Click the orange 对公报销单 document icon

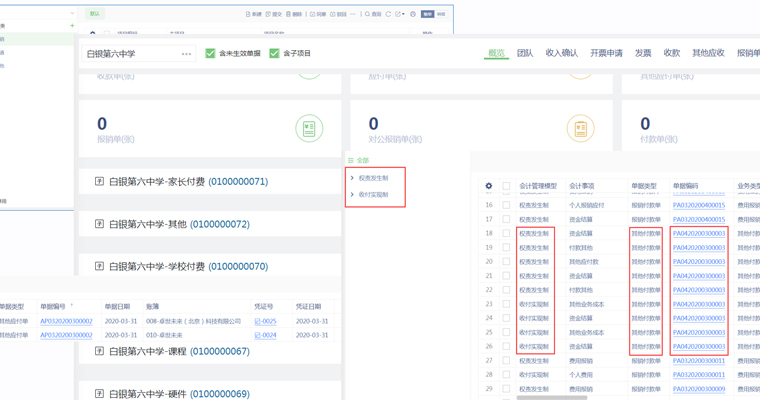tap(580, 128)
